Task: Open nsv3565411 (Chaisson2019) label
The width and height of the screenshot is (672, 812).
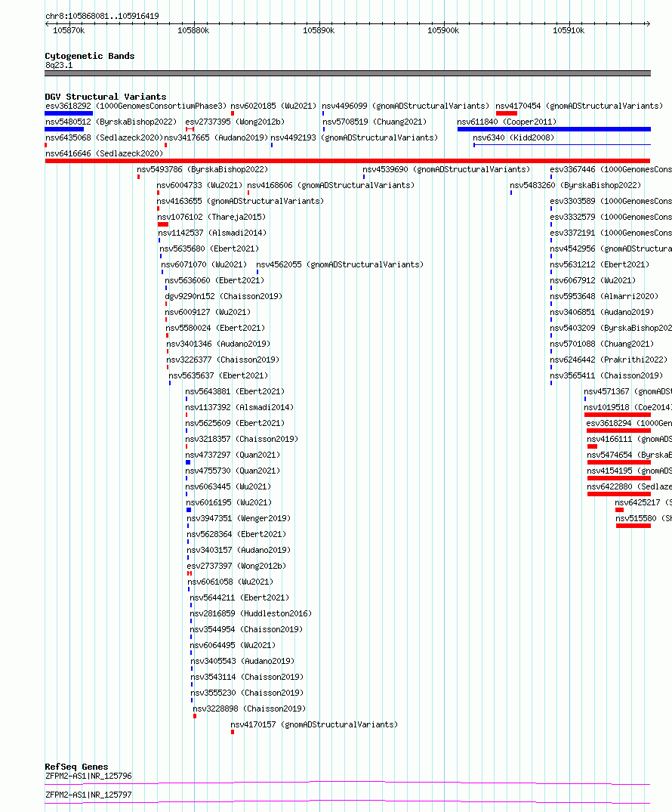Action: (607, 375)
